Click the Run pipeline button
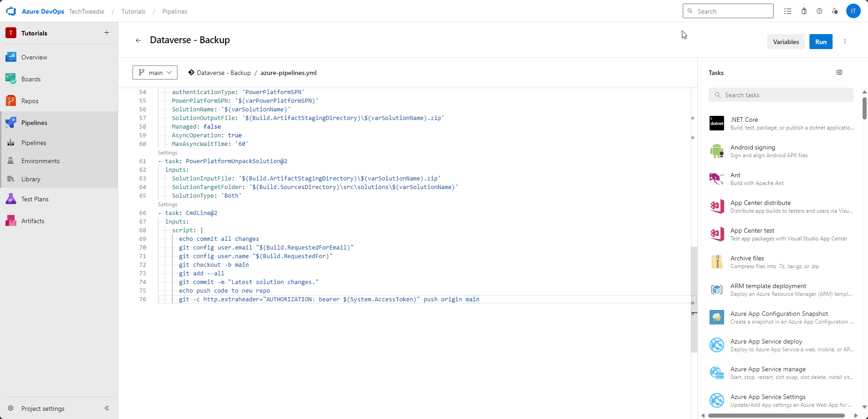This screenshot has height=419, width=868. 821,41
